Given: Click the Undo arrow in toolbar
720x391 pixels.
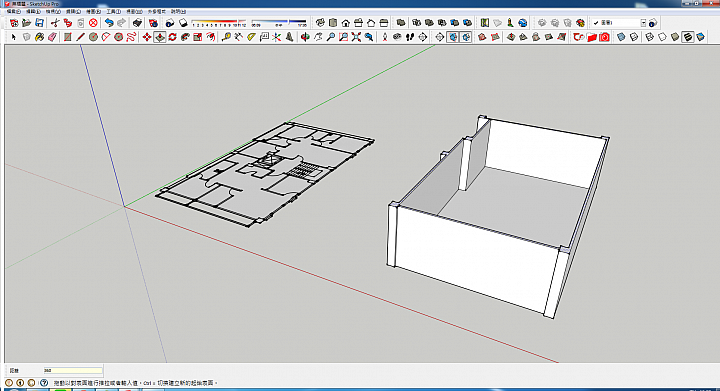Looking at the screenshot, I should [x=109, y=23].
